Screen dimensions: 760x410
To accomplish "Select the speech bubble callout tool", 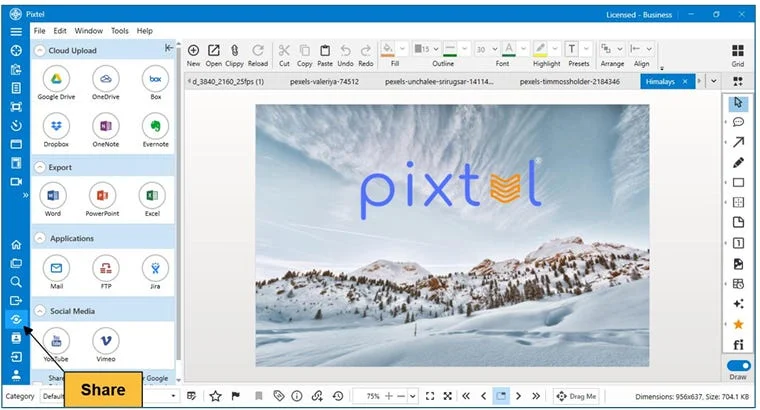I will tap(738, 122).
